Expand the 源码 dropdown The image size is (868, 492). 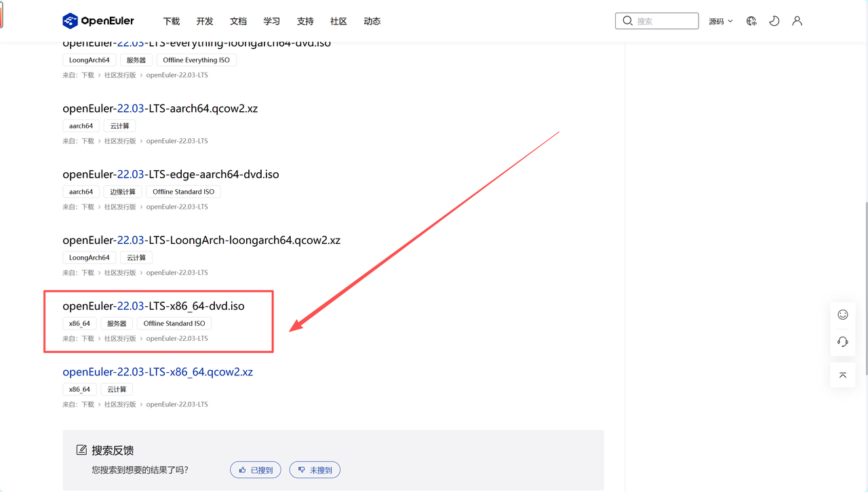[721, 21]
